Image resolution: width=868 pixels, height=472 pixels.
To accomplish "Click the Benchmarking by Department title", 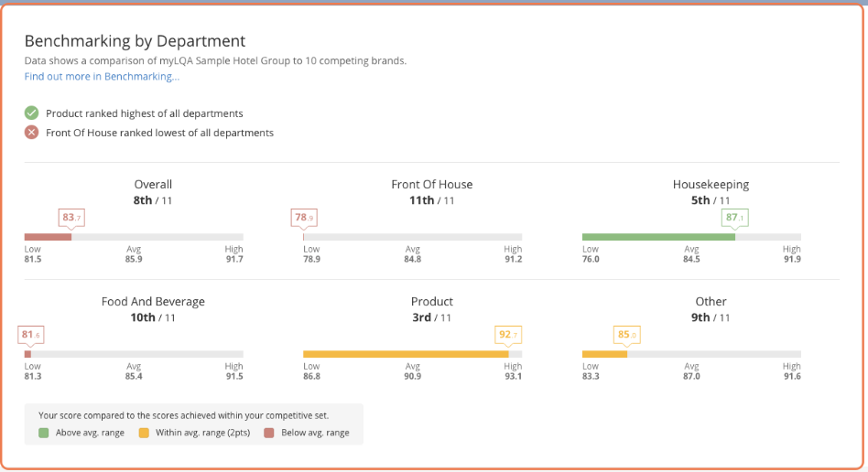I will point(135,41).
